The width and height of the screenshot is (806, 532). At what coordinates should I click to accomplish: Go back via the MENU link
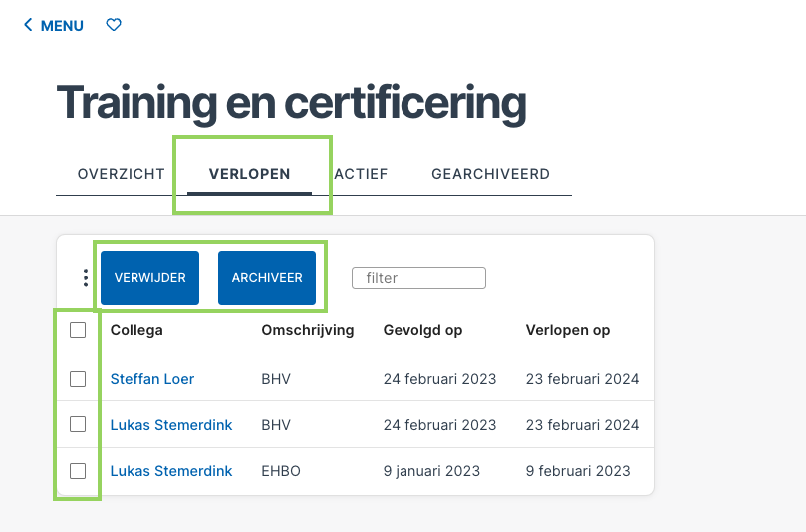[54, 25]
